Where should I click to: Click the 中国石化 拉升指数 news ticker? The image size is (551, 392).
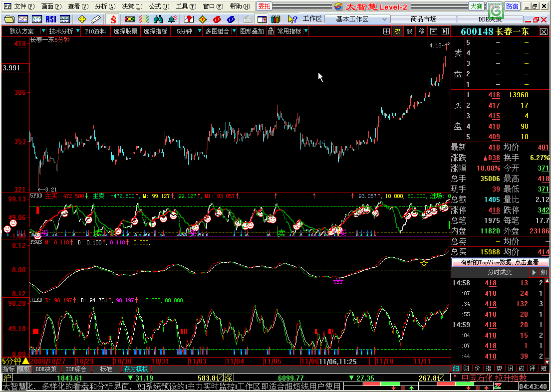[x=494, y=378]
